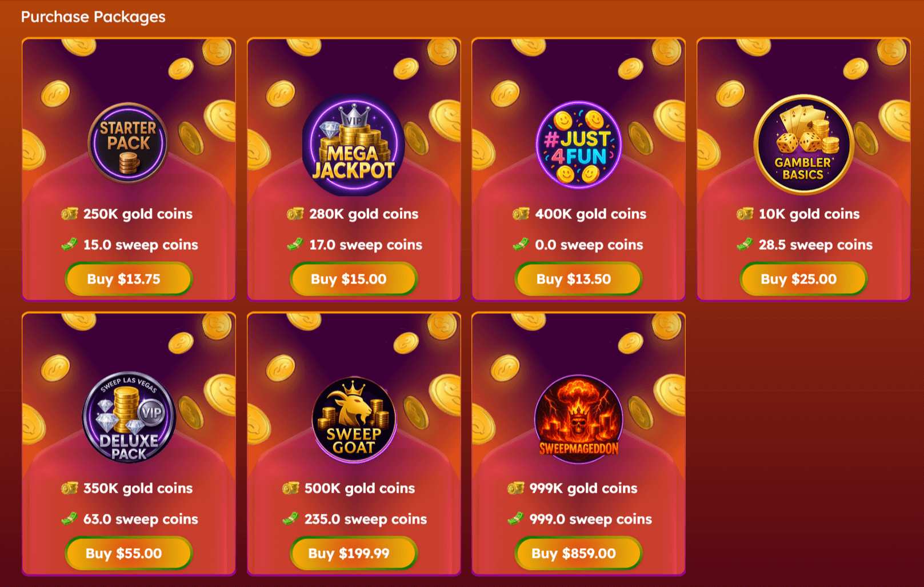The image size is (924, 587).
Task: Buy Mega Jackpot for $15.00
Action: coord(354,279)
